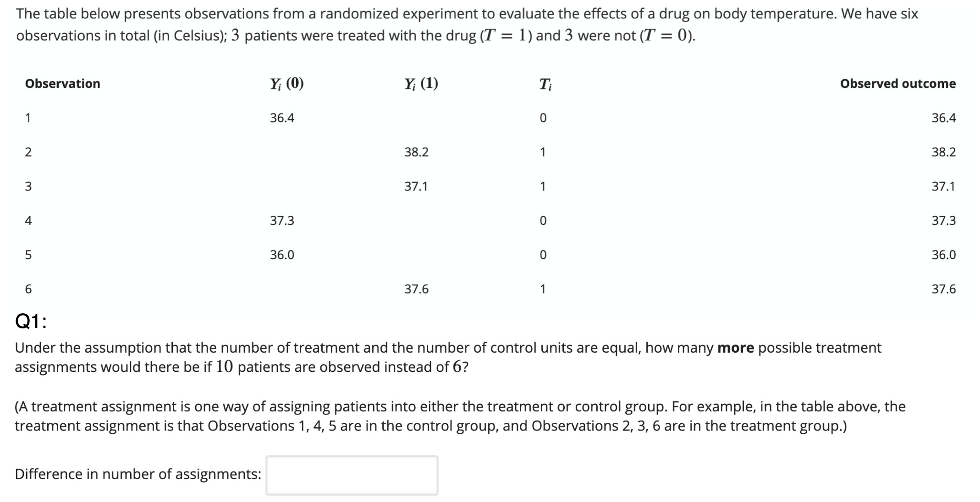The width and height of the screenshot is (980, 502).
Task: Click the value 36.0 for observation 5
Action: pos(282,255)
